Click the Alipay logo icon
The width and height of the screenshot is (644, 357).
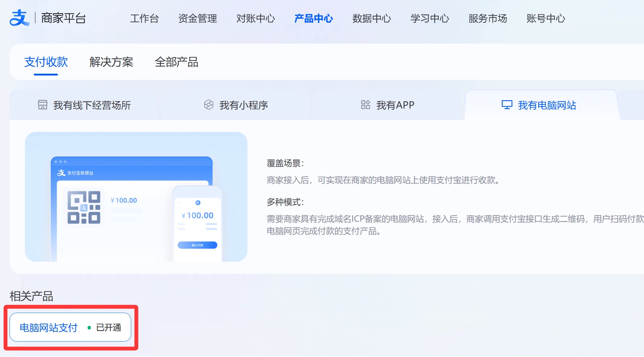[x=19, y=18]
